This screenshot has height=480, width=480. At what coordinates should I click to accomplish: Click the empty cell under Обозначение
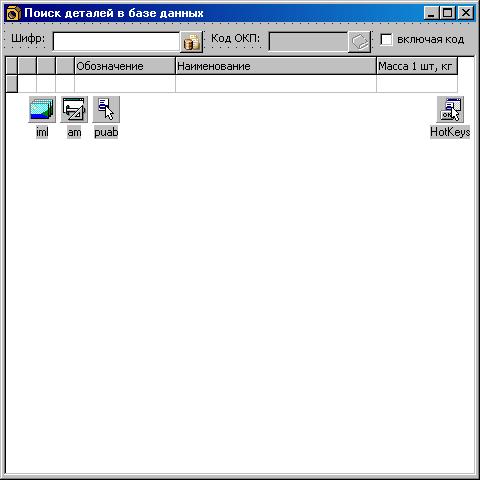point(125,84)
